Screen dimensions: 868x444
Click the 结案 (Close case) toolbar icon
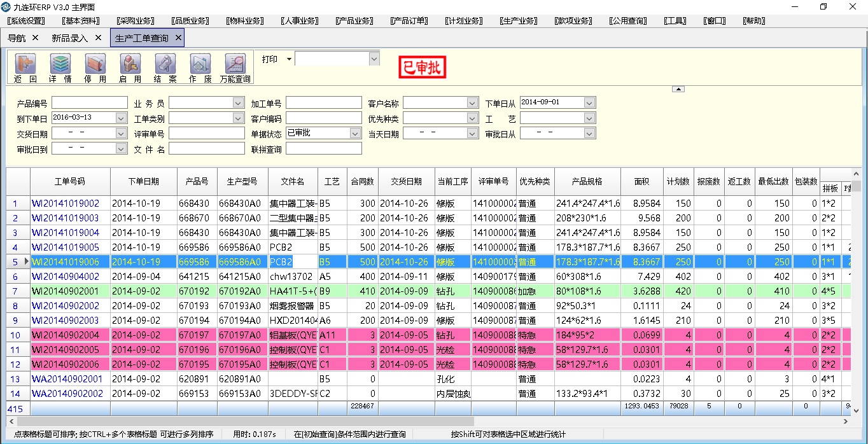165,68
